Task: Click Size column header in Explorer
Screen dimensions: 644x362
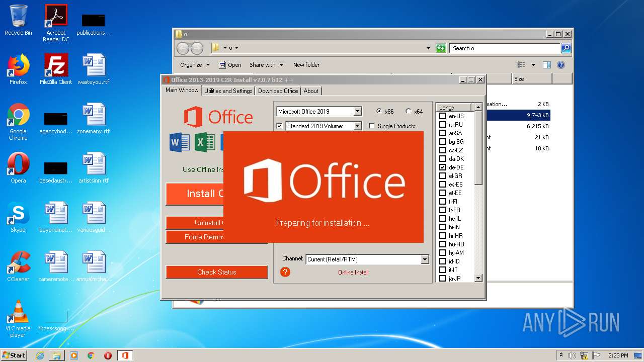Action: 532,79
